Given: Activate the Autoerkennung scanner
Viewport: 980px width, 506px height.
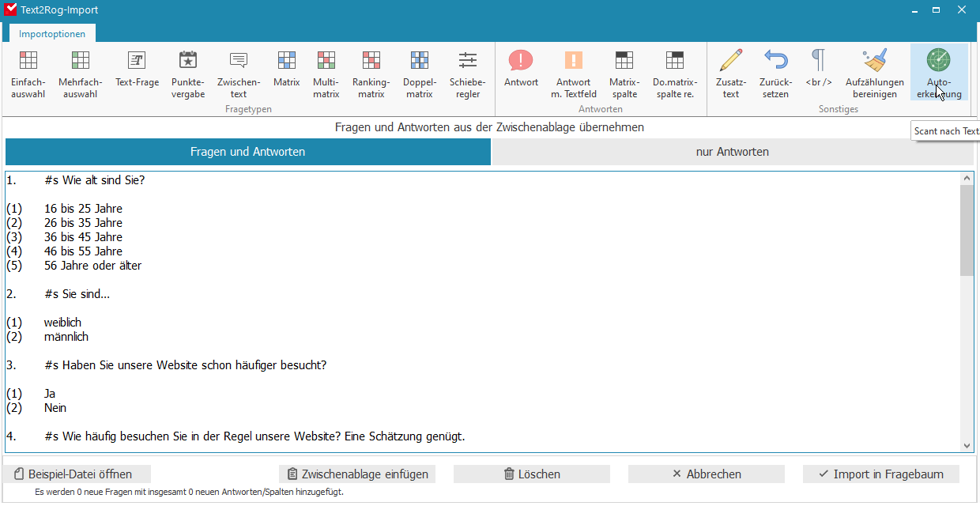Looking at the screenshot, I should coord(937,71).
